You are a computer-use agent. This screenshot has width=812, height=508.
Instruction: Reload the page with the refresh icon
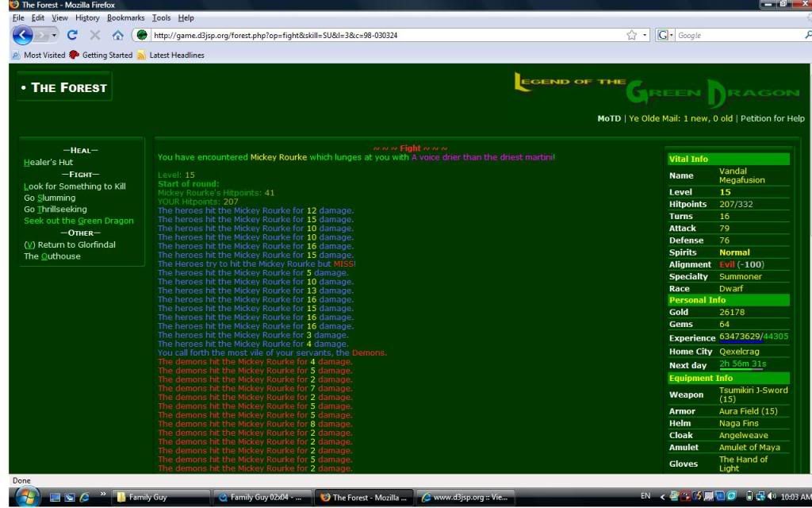point(72,35)
